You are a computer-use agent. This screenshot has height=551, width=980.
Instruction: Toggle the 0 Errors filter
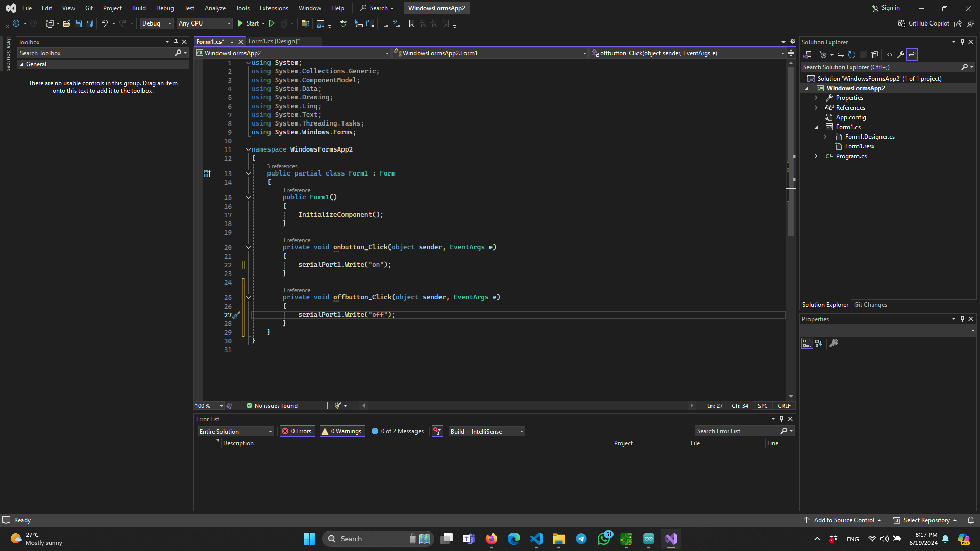pyautogui.click(x=297, y=431)
